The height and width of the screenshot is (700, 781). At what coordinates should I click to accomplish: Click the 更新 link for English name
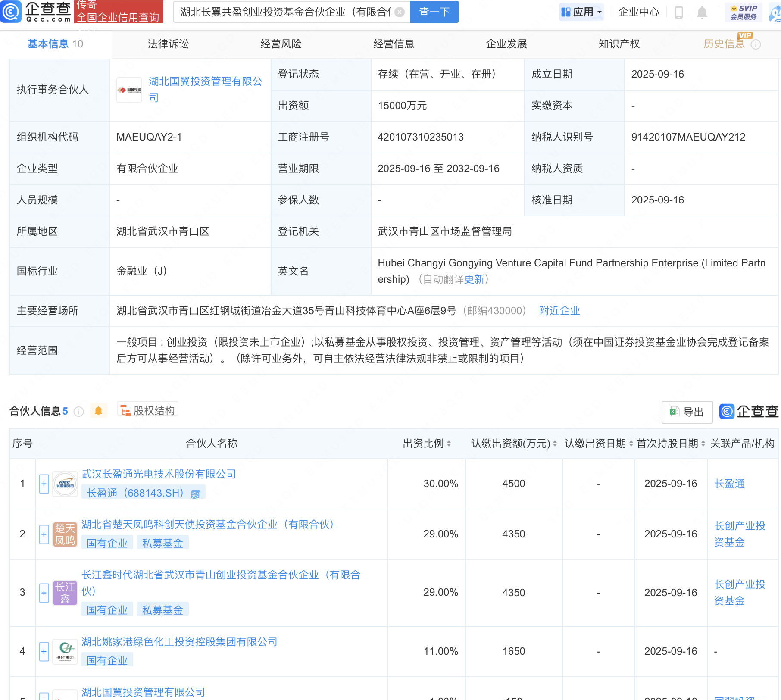tap(475, 279)
